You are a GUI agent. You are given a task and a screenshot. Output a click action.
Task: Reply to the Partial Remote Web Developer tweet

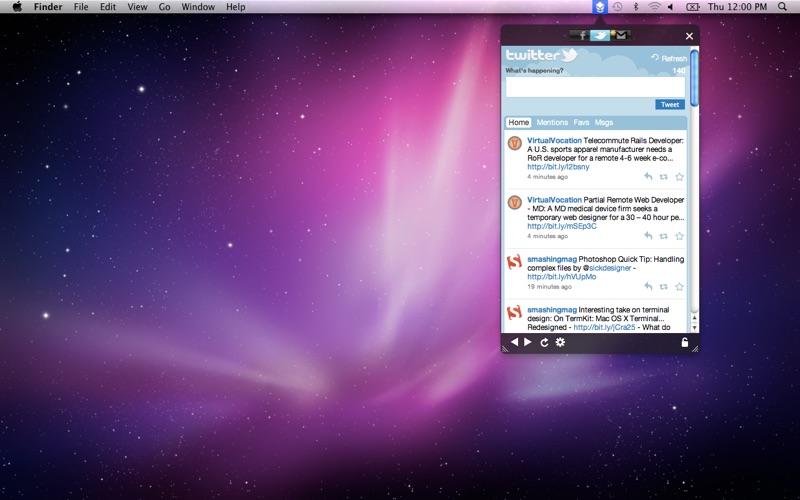point(648,236)
